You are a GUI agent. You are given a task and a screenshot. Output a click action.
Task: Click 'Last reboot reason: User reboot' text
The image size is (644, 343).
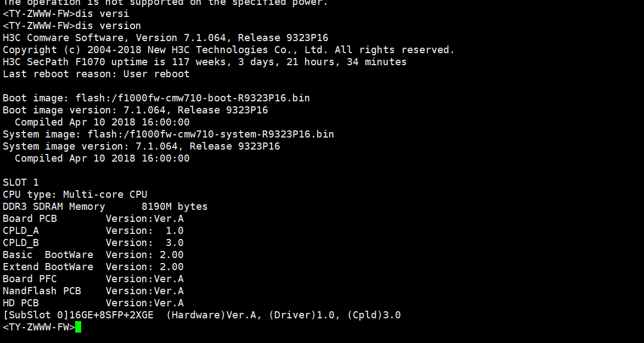(x=96, y=74)
